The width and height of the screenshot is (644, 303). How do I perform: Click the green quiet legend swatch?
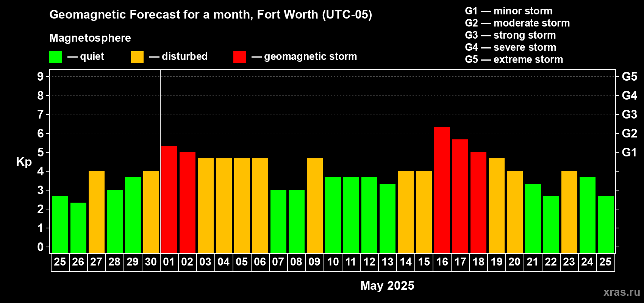coord(55,57)
